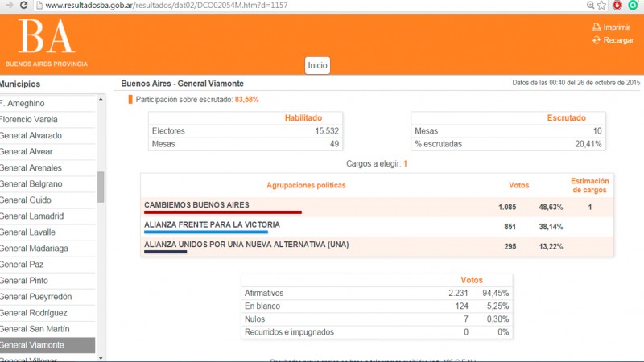Viewport: 644px width, 362px height.
Task: Click the Recargar refresh icon
Action: point(597,40)
